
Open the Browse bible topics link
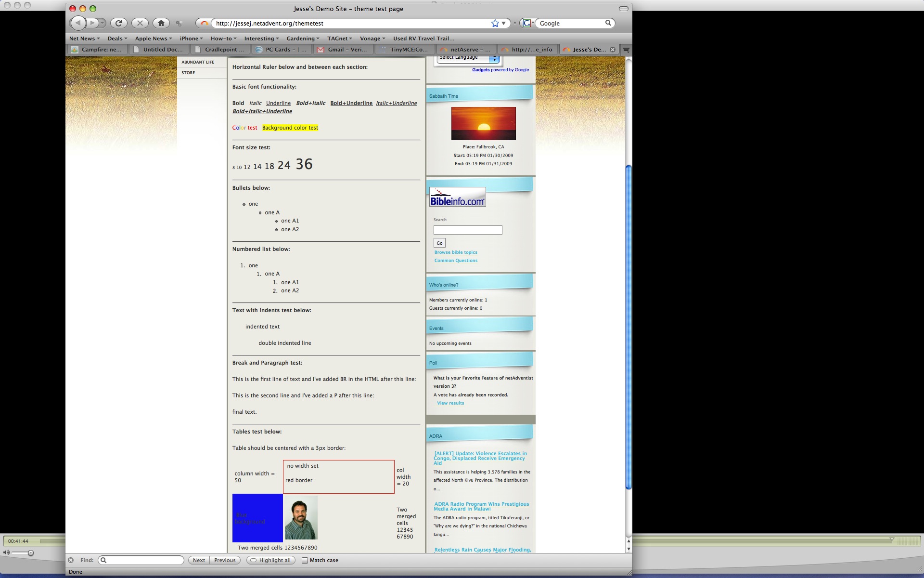pyautogui.click(x=456, y=252)
